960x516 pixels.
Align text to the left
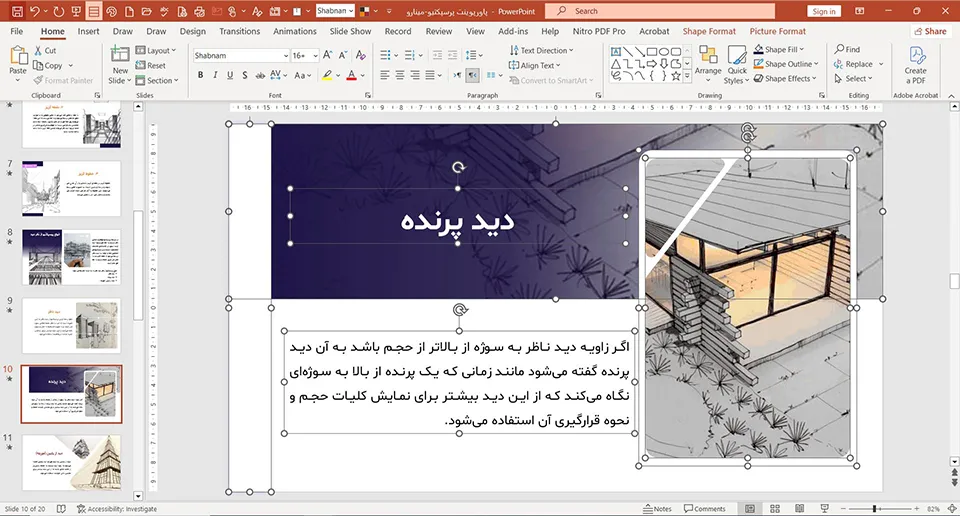pyautogui.click(x=384, y=75)
